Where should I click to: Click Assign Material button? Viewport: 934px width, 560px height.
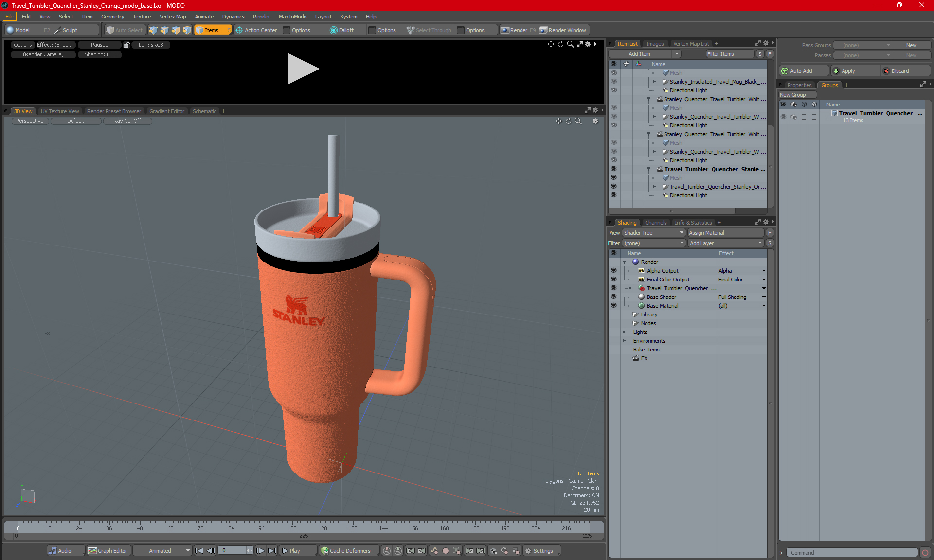(x=726, y=233)
